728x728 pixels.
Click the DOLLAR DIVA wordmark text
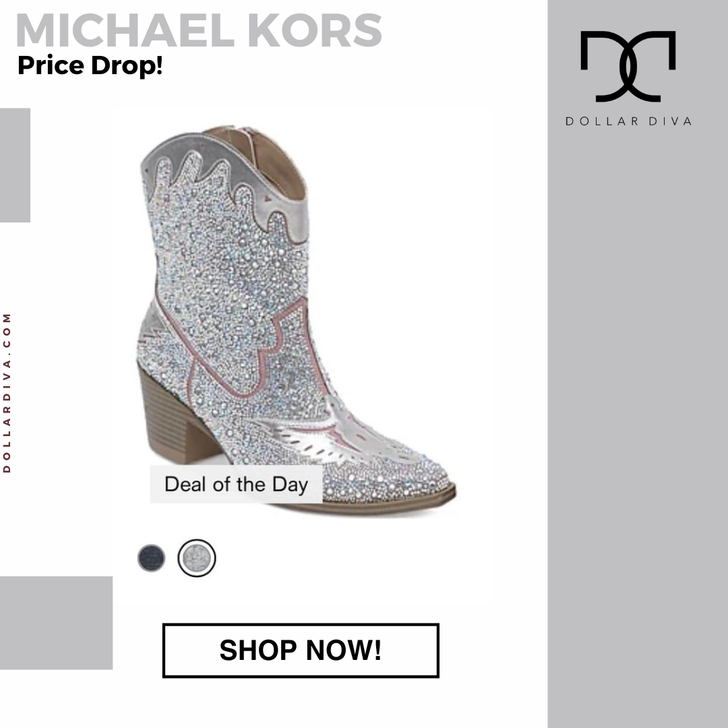[628, 121]
